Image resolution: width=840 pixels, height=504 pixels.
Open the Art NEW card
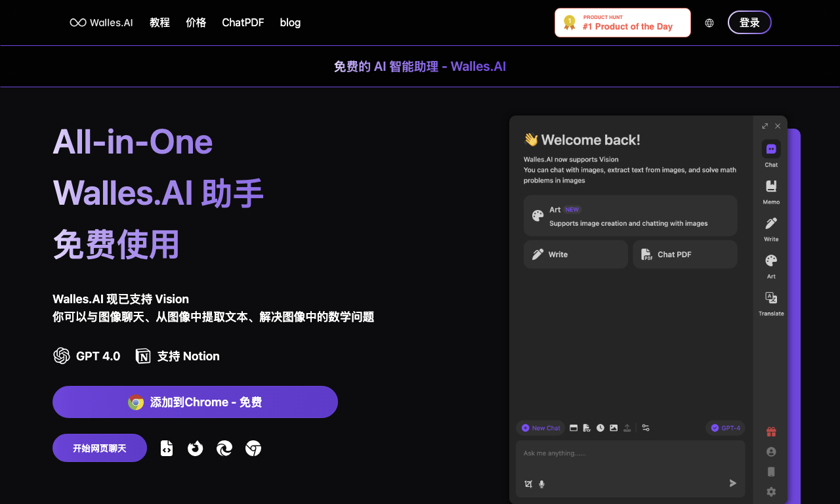(x=630, y=215)
